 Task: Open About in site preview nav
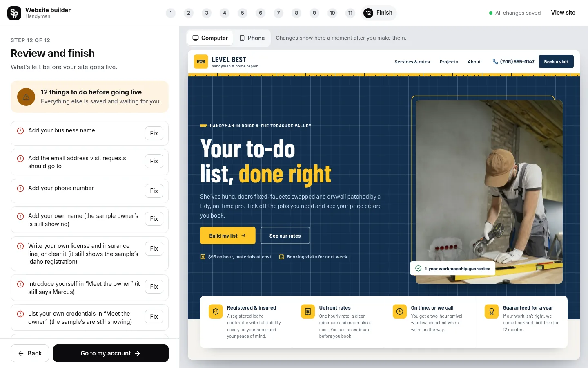click(474, 62)
